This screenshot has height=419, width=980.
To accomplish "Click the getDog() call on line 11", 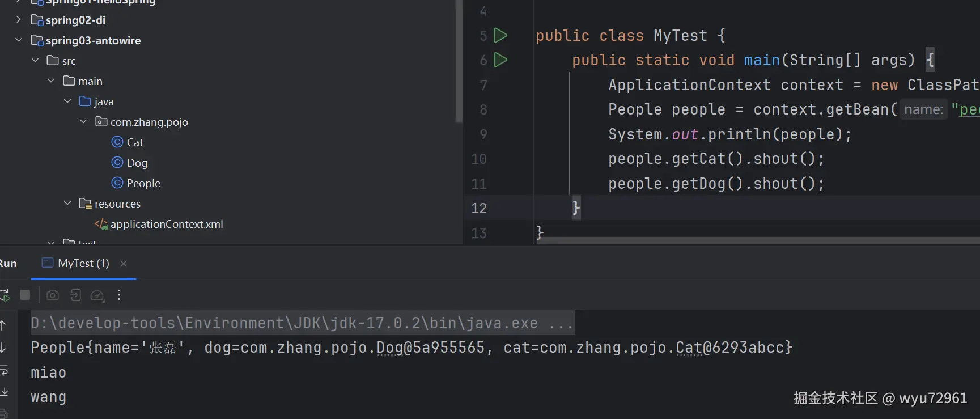I will [707, 184].
